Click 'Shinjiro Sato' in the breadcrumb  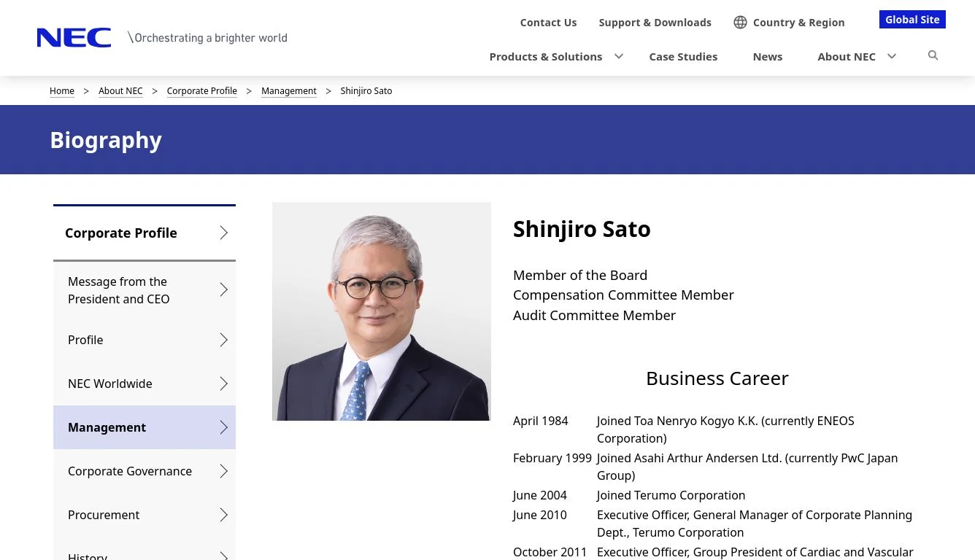point(366,91)
